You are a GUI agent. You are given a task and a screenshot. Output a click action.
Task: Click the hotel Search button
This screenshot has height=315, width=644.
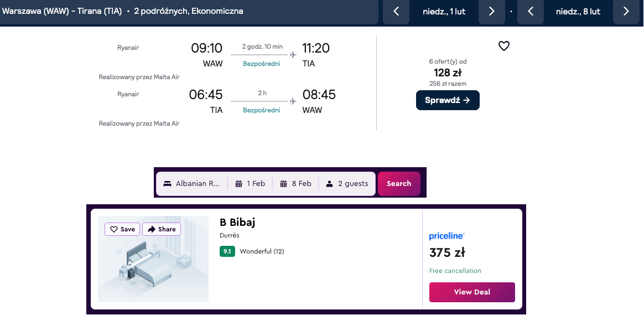(x=399, y=184)
